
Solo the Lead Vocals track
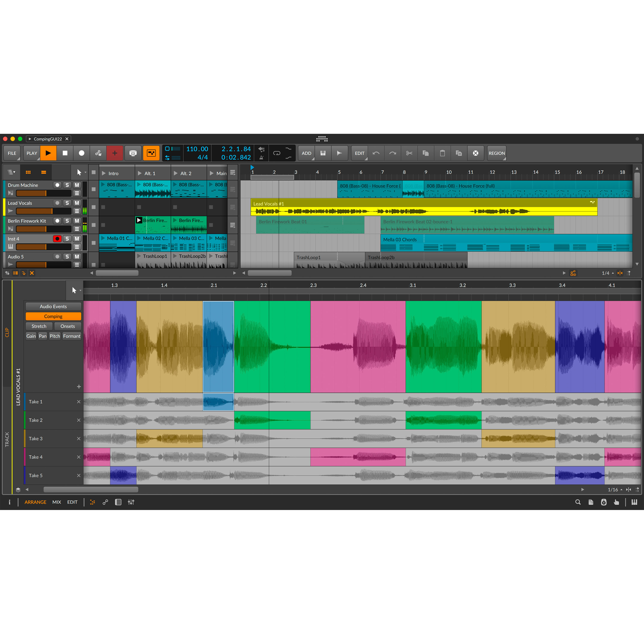67,203
